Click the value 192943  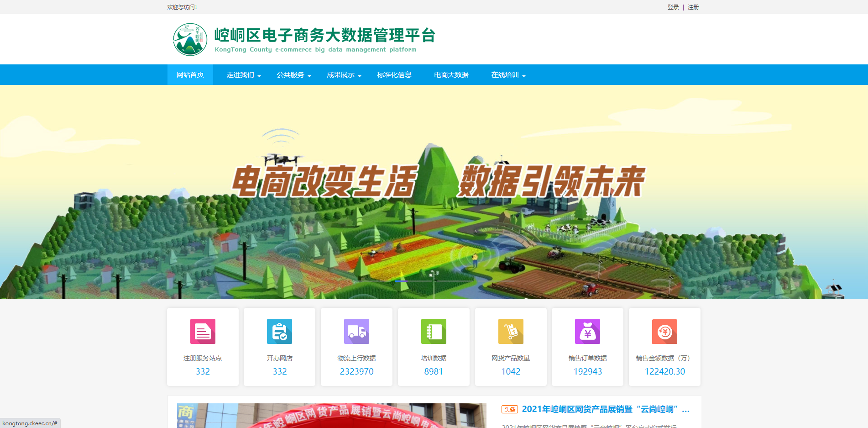tap(587, 371)
